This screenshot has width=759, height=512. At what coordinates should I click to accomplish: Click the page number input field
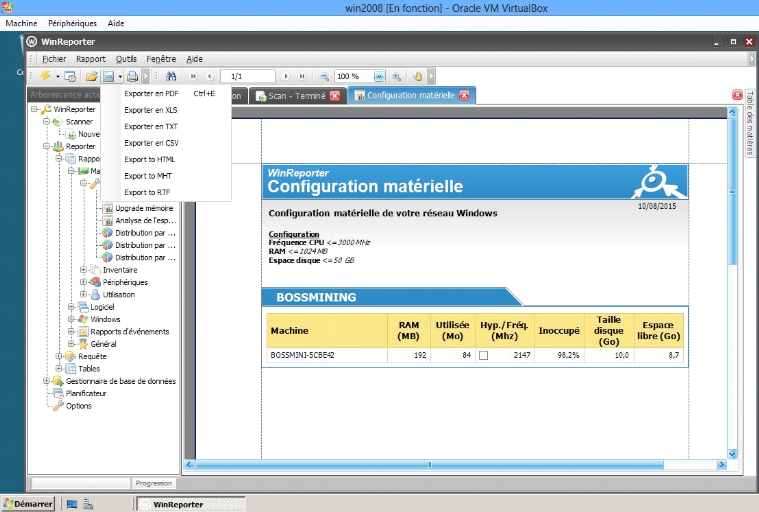248,76
